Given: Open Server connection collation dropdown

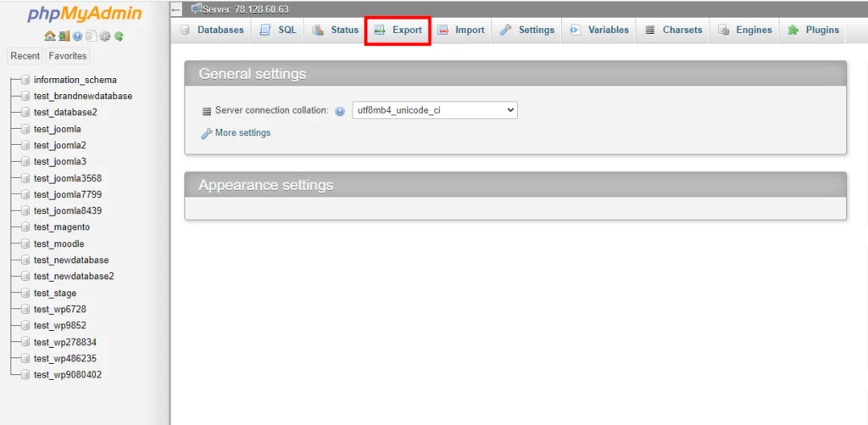Looking at the screenshot, I should point(435,110).
